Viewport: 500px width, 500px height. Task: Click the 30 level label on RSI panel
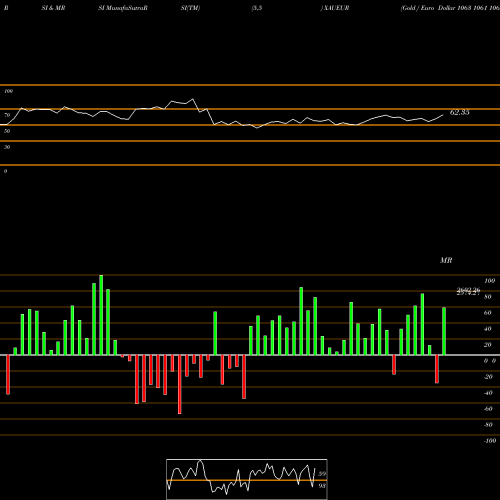click(7, 147)
